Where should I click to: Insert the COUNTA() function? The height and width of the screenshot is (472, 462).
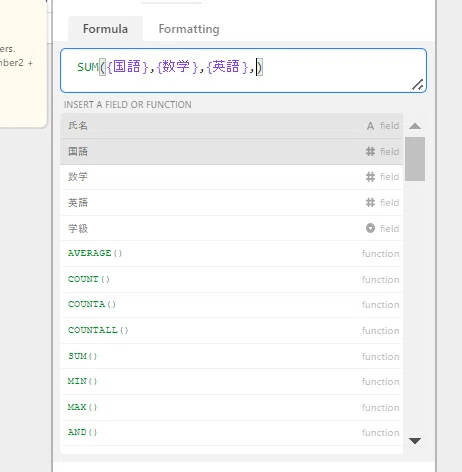click(231, 305)
